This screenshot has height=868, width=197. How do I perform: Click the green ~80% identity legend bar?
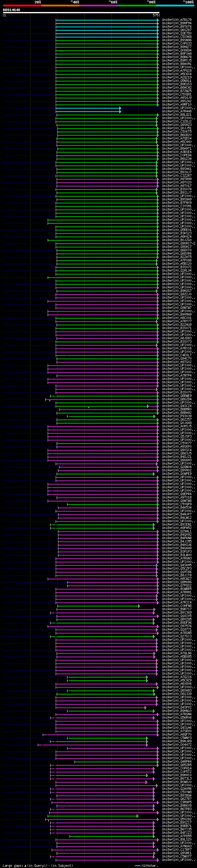pos(137,6)
